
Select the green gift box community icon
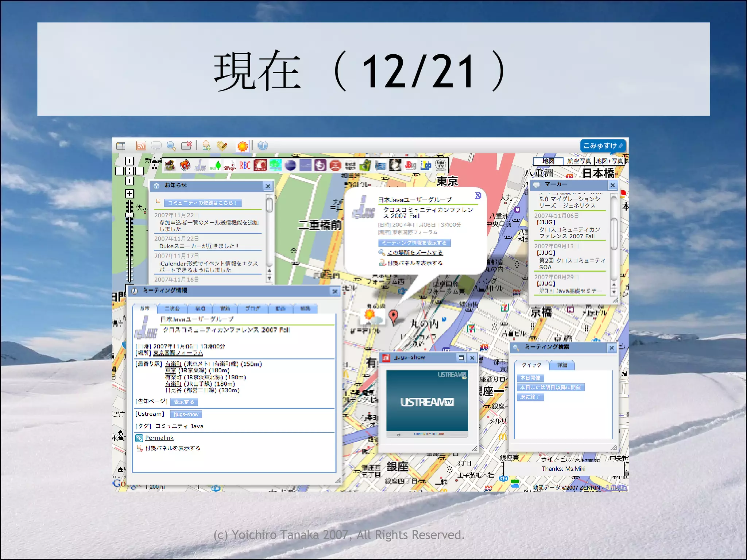tap(365, 166)
